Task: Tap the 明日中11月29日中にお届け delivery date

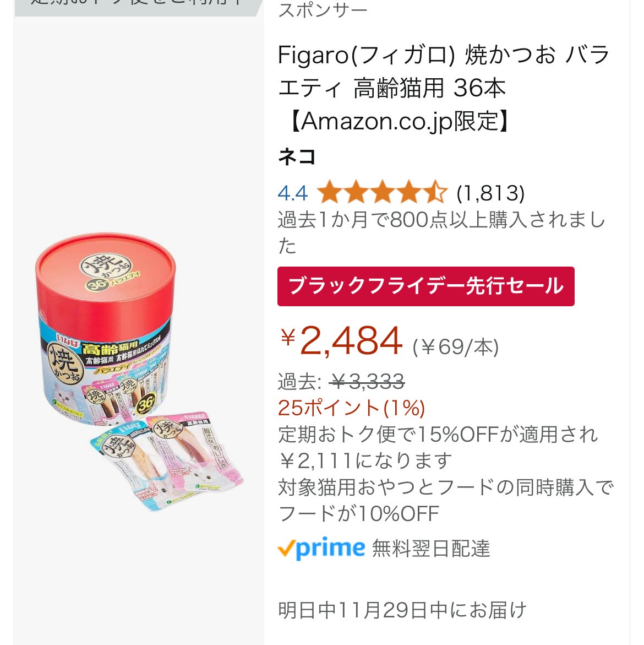Action: click(x=402, y=610)
